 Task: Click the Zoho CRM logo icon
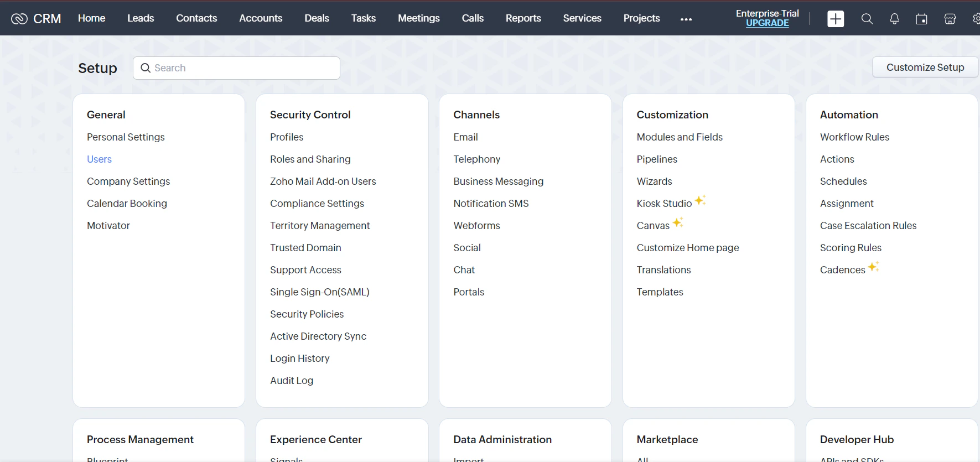[19, 19]
